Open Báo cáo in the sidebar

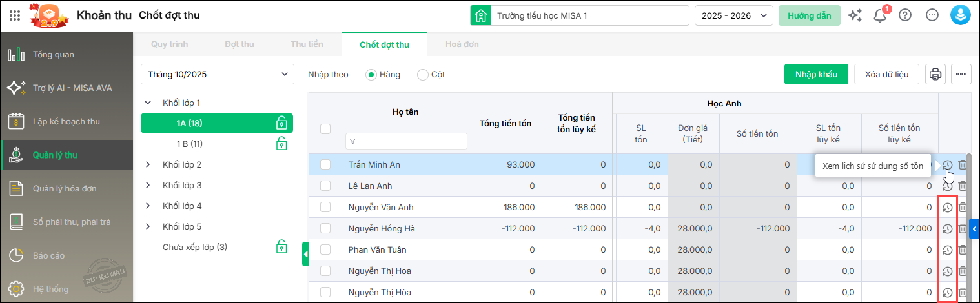point(48,255)
